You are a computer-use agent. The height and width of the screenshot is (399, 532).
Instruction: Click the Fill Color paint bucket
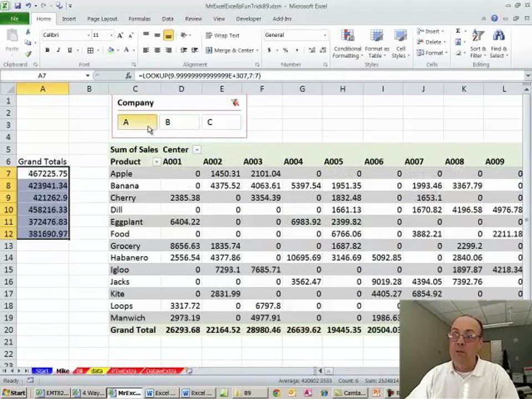111,50
